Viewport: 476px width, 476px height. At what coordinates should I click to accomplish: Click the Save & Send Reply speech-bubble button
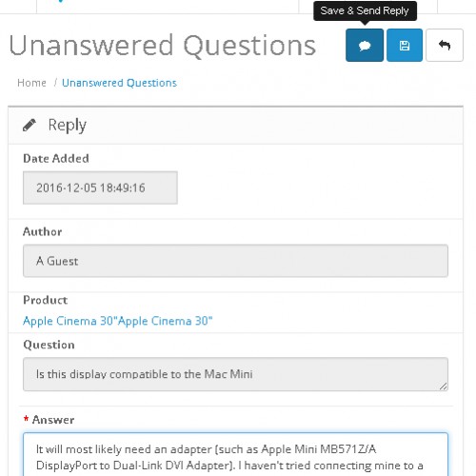[365, 45]
